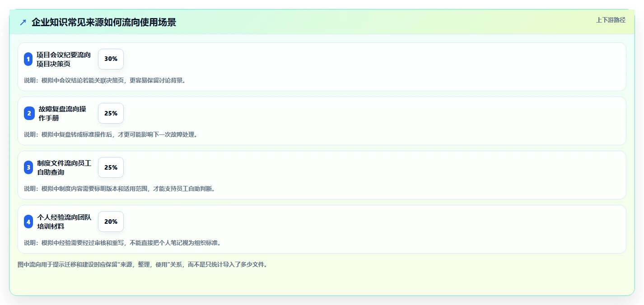Image resolution: width=644 pixels, height=305 pixels.
Task: Click the arrow icon beside the panel title
Action: tap(23, 23)
